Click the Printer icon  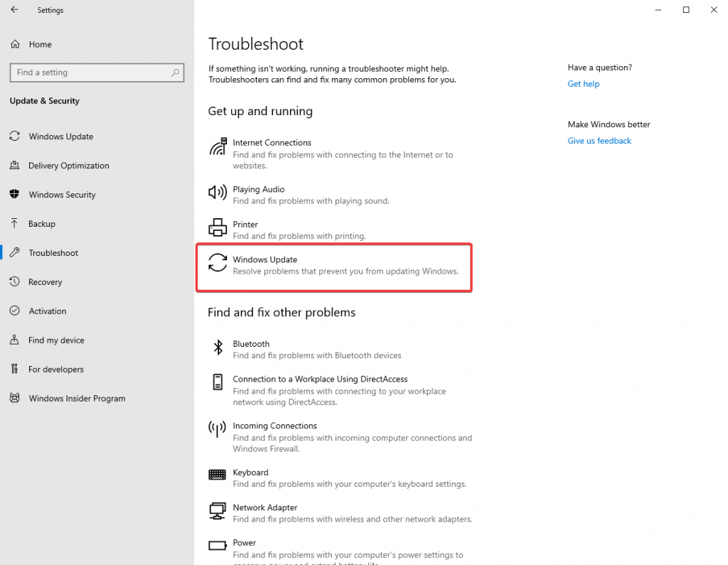218,227
